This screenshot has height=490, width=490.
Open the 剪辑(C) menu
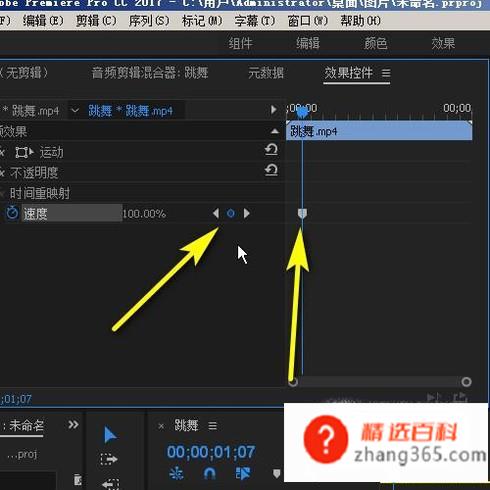click(96, 21)
